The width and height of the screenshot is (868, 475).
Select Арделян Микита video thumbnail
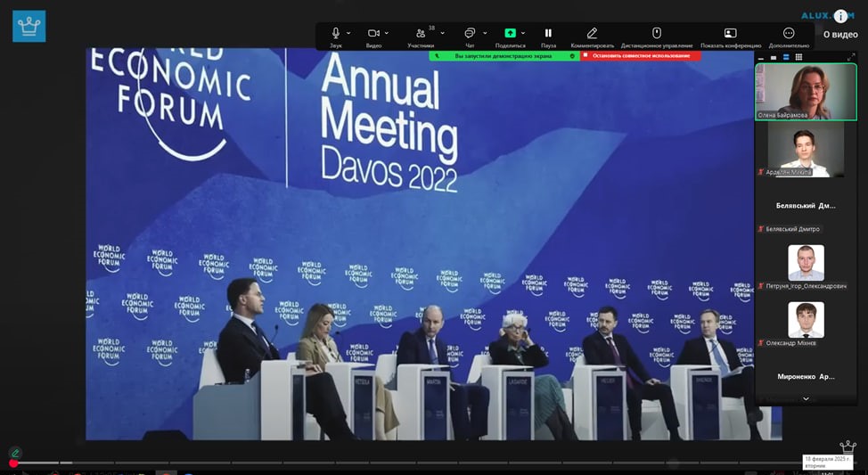[806, 150]
